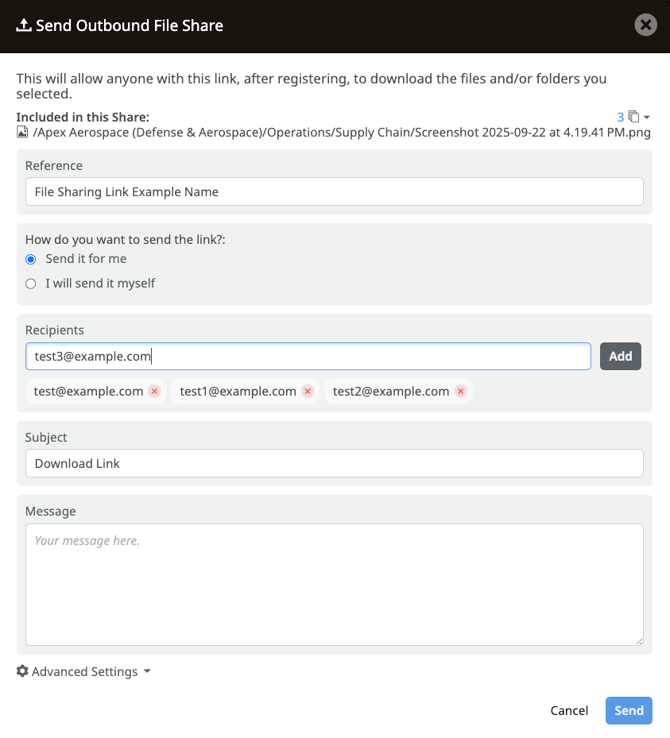Remove test@example.com from recipients
The width and height of the screenshot is (670, 738).
pos(155,392)
